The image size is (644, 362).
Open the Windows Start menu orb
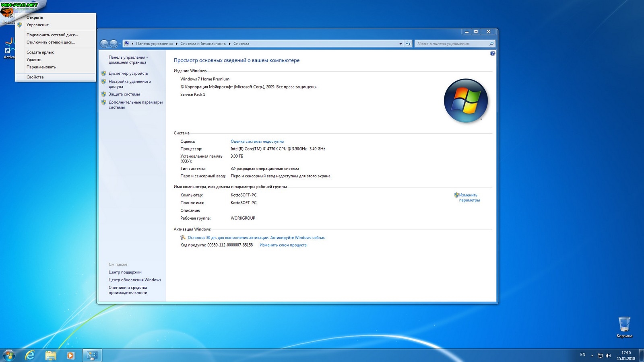(x=9, y=355)
